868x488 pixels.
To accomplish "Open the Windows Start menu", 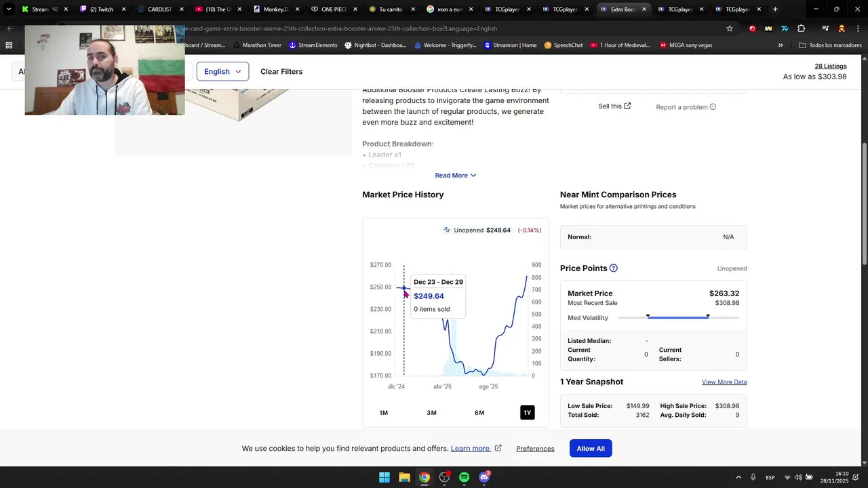I will [384, 477].
